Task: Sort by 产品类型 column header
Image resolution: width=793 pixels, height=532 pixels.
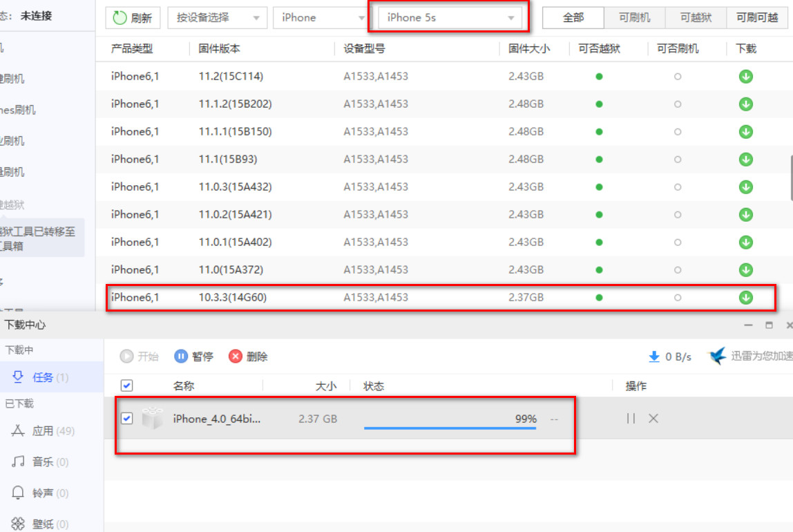Action: (132, 49)
